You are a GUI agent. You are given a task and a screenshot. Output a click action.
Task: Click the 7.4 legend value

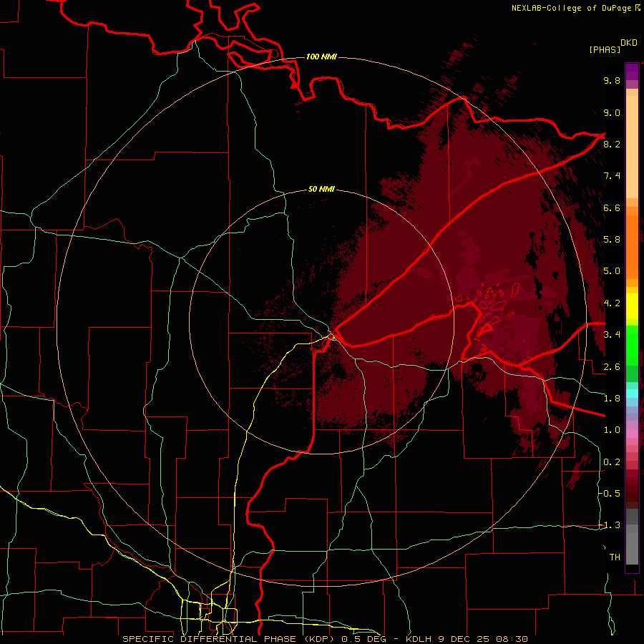click(x=612, y=176)
